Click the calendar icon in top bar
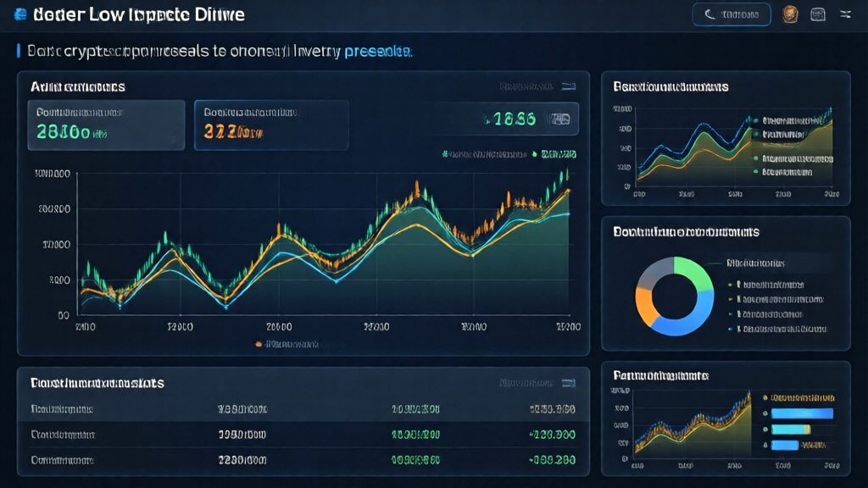Viewport: 868px width, 488px height. [817, 14]
